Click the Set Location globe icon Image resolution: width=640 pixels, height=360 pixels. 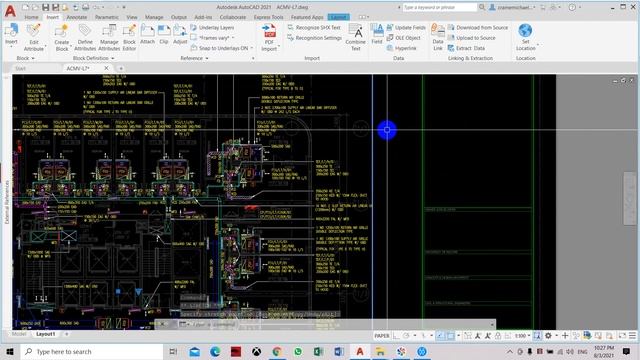[525, 30]
